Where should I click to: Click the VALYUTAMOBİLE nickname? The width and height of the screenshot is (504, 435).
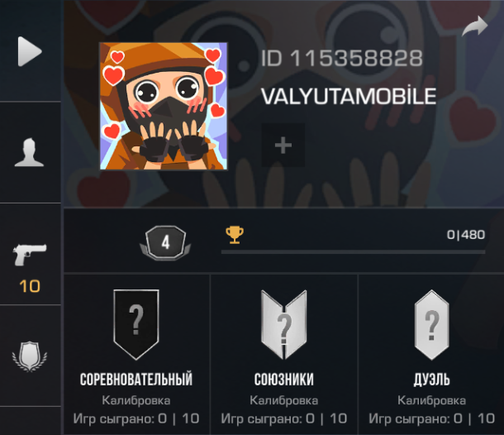349,96
